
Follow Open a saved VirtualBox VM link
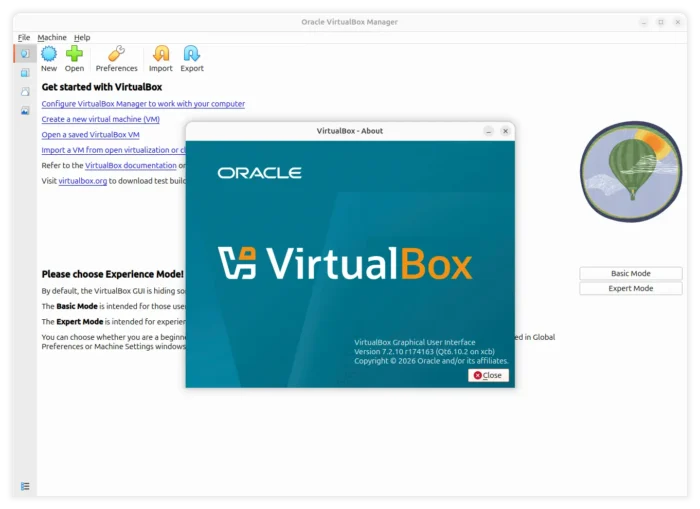(90, 134)
